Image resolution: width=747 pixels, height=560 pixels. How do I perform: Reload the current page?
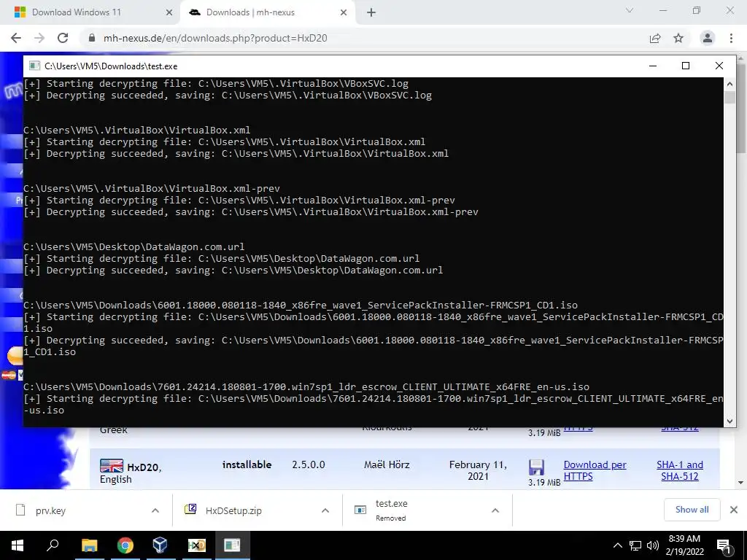click(x=63, y=38)
